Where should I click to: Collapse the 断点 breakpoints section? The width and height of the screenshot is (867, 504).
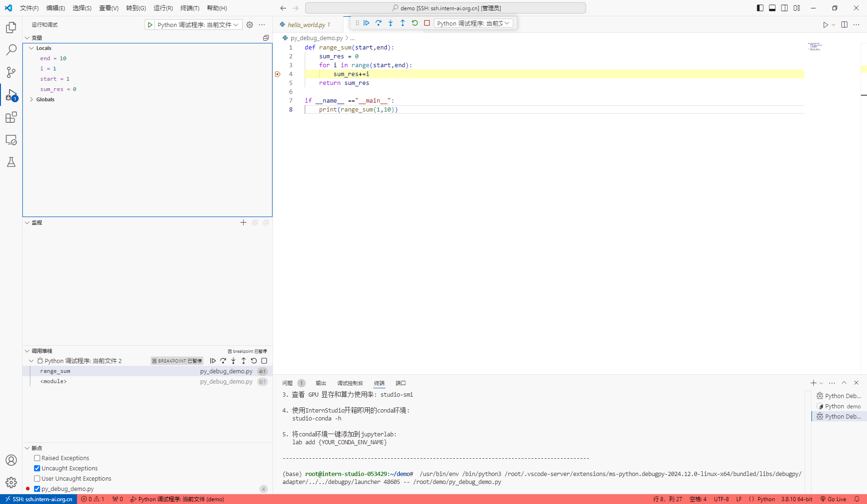tap(27, 448)
